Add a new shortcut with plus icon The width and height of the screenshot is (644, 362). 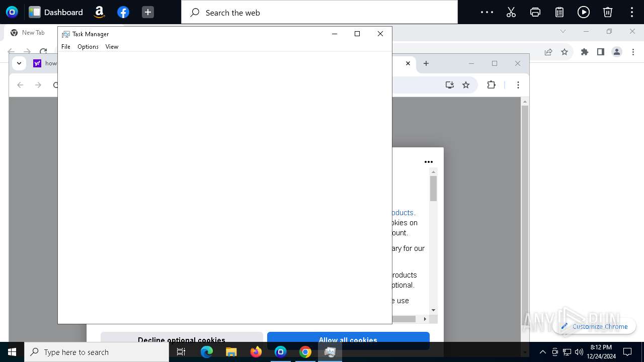tap(147, 12)
